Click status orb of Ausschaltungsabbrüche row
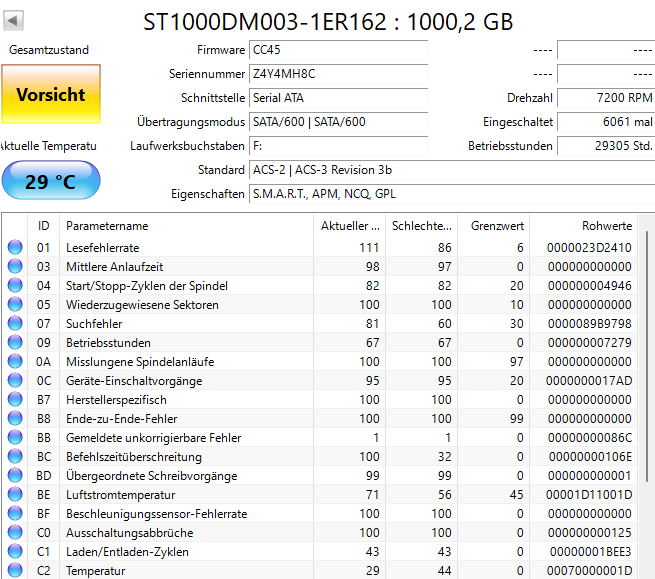This screenshot has height=579, width=655. pyautogui.click(x=15, y=533)
